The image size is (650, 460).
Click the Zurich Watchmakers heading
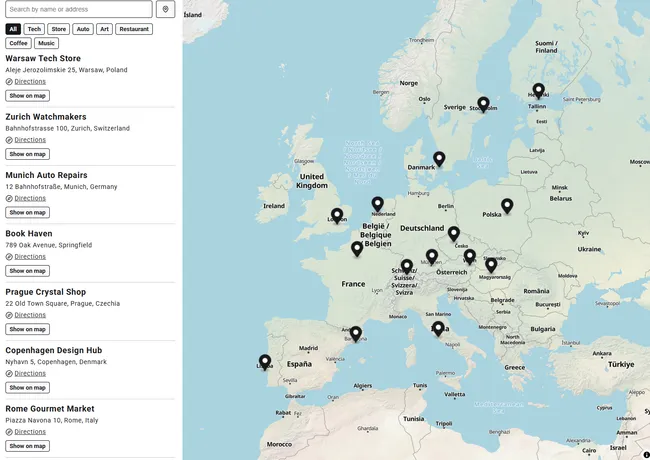46,117
